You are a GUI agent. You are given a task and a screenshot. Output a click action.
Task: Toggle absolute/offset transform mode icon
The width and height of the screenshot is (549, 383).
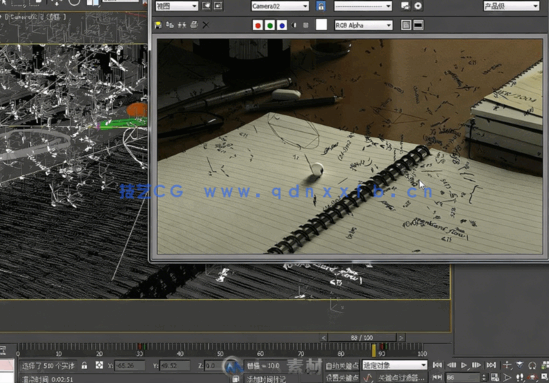[x=99, y=365]
